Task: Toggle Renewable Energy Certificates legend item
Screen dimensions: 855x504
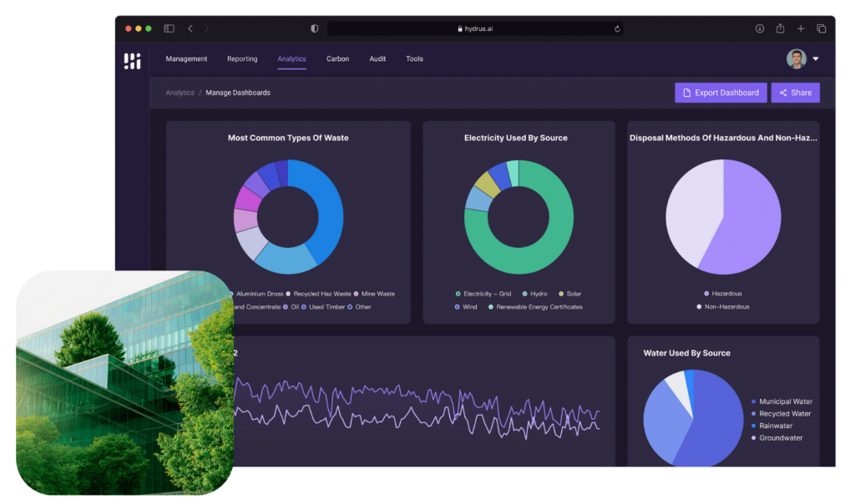Action: click(535, 307)
